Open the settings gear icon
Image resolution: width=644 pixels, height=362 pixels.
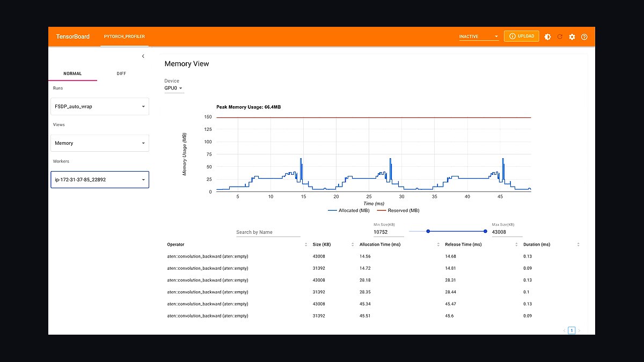[572, 37]
